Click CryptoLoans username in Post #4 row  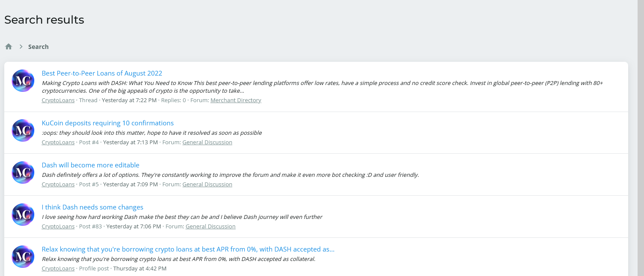(x=58, y=142)
